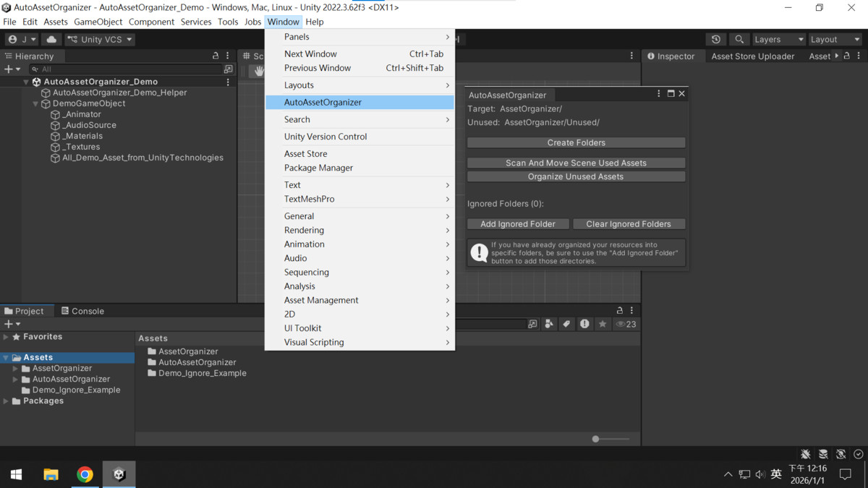Select AutoAssetOrganizer from Window menu
868x488 pixels.
click(x=323, y=103)
